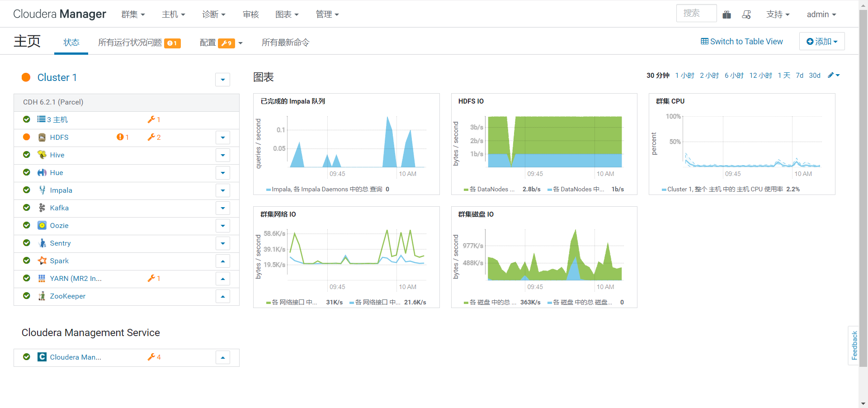868x408 pixels.
Task: Open Oozie actions dropdown arrow
Action: (x=223, y=226)
